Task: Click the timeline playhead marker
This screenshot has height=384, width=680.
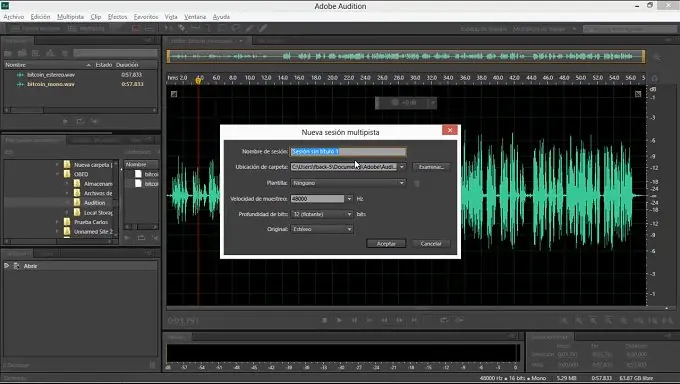Action: (199, 80)
